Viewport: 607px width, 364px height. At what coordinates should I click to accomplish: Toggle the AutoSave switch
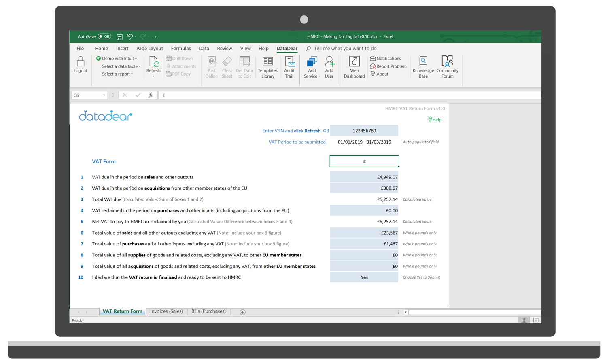104,36
